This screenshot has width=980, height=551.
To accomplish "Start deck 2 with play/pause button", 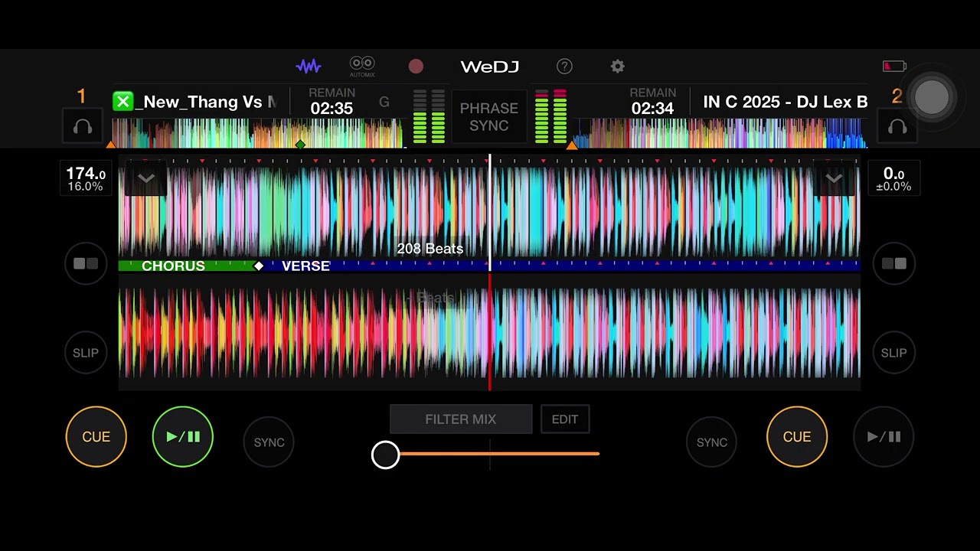I will pyautogui.click(x=884, y=436).
